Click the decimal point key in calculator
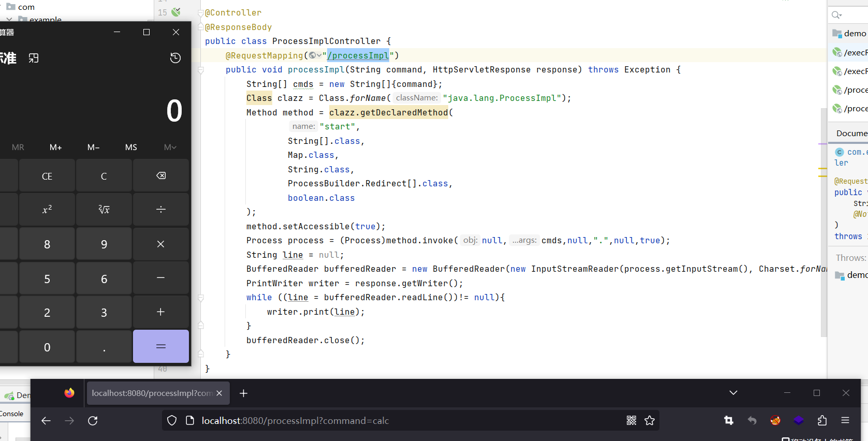This screenshot has height=441, width=868. (x=104, y=346)
